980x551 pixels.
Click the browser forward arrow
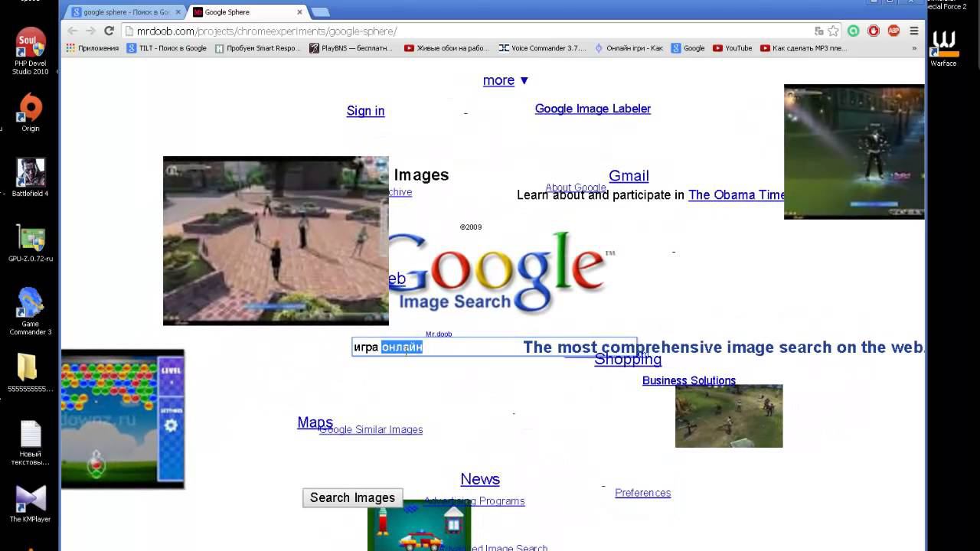tap(90, 31)
